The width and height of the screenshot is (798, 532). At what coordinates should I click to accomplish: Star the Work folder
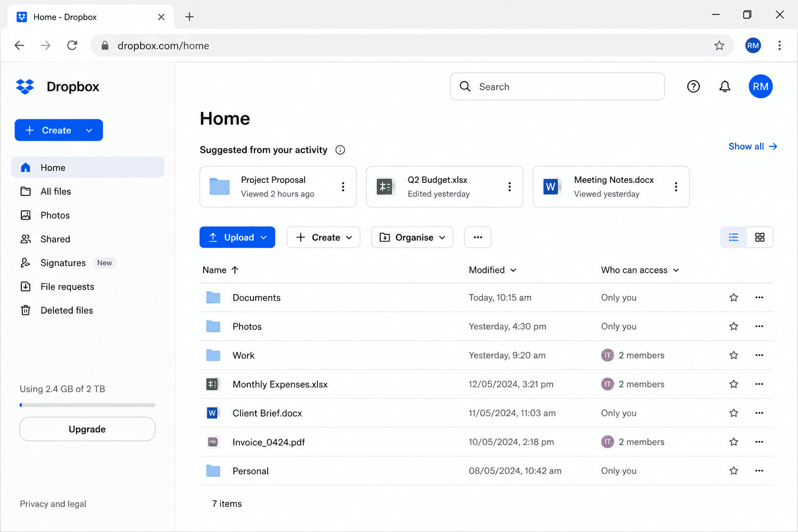pyautogui.click(x=734, y=355)
